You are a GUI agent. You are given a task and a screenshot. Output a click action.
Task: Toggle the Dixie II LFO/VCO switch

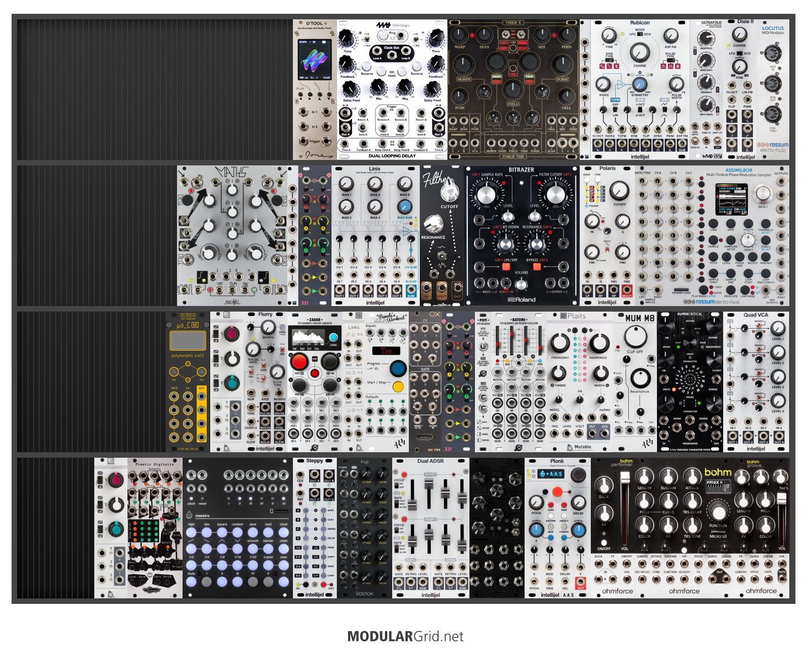point(740,53)
